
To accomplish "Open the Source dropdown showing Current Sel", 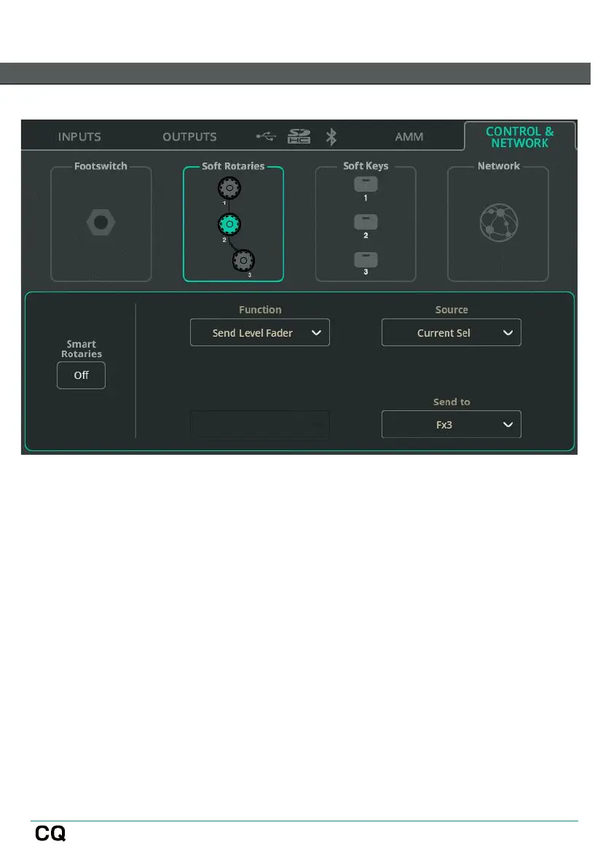I will pos(452,332).
